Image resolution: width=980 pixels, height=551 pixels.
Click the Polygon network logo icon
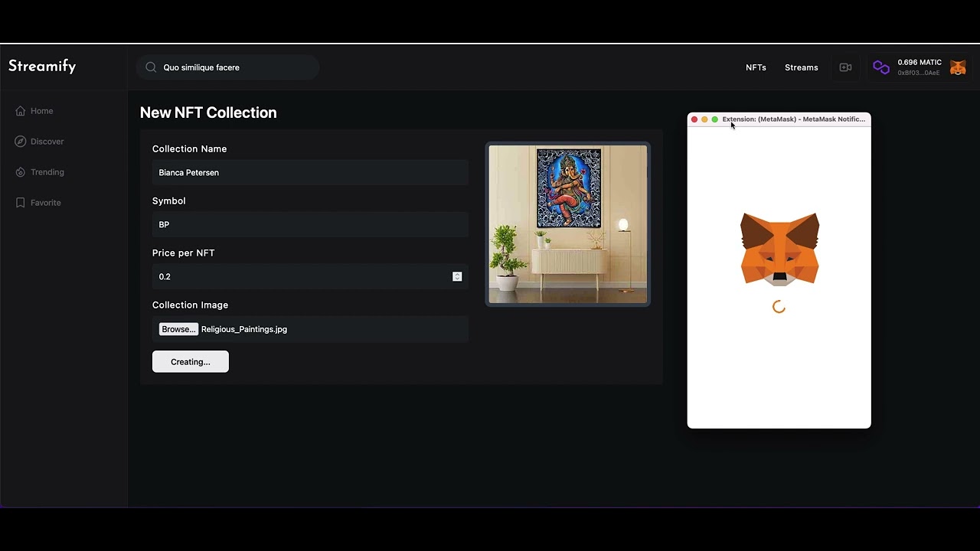881,67
